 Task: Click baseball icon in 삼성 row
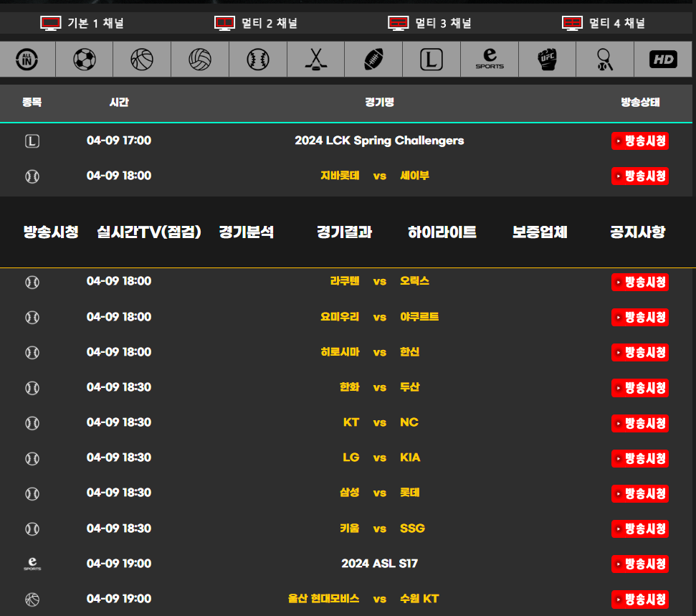coord(32,493)
